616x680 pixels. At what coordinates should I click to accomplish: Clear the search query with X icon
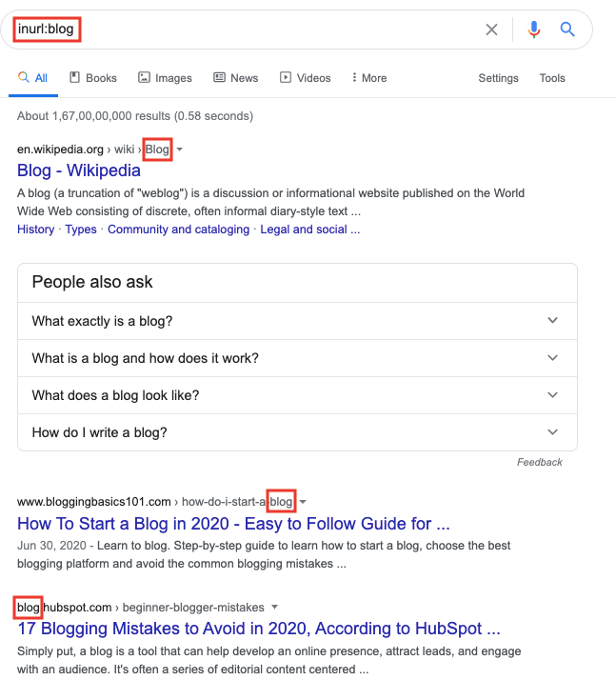[x=491, y=30]
